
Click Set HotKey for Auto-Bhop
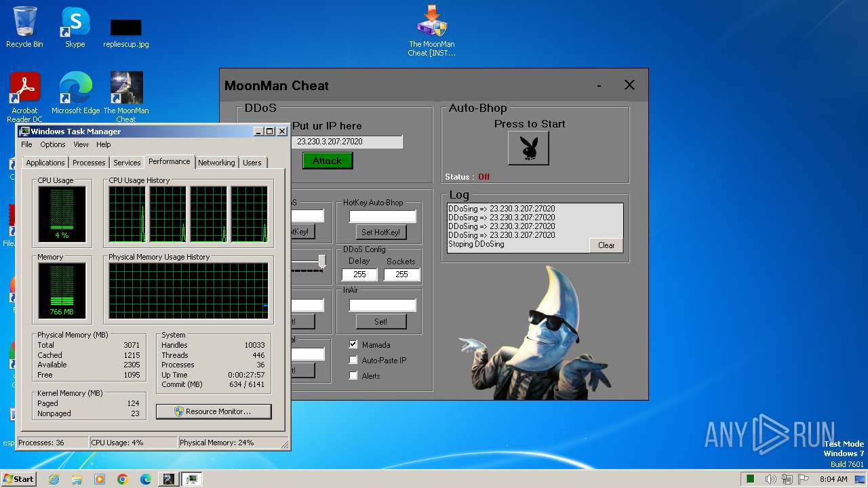point(380,232)
